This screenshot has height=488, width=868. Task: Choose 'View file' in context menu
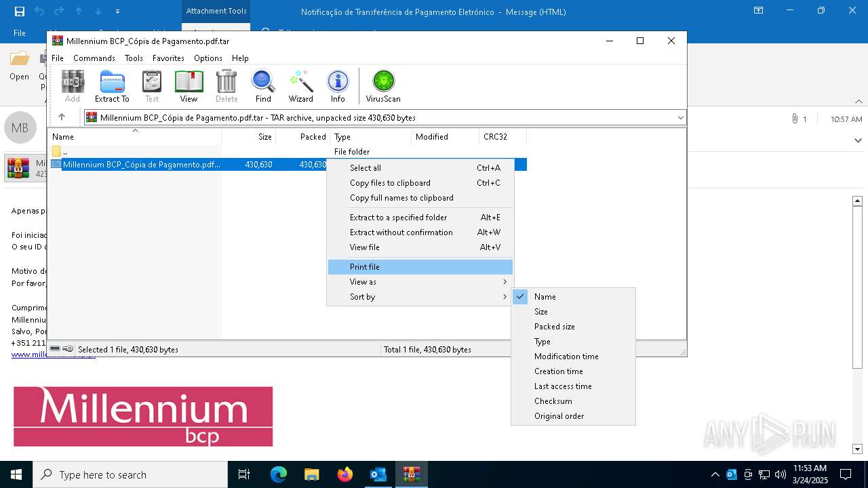click(420, 247)
